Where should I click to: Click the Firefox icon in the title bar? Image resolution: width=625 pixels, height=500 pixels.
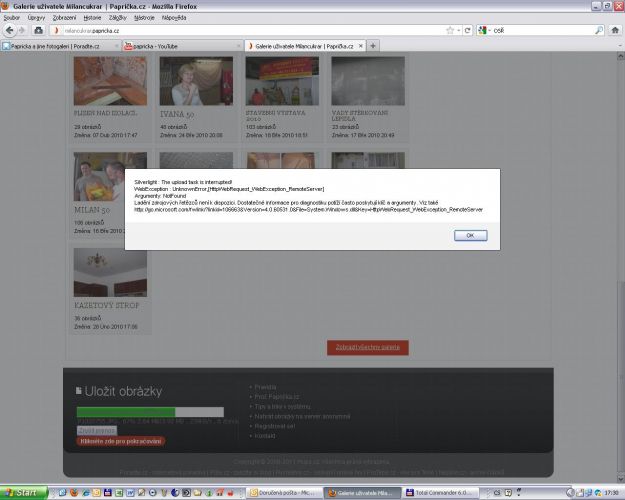coord(5,6)
